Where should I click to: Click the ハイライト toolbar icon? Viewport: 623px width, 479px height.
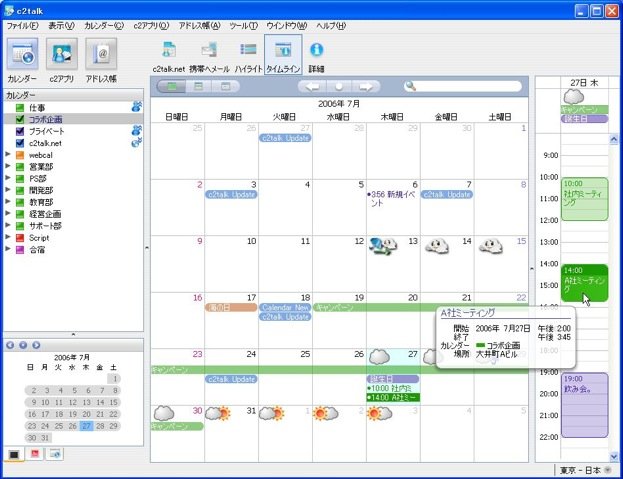pyautogui.click(x=248, y=50)
